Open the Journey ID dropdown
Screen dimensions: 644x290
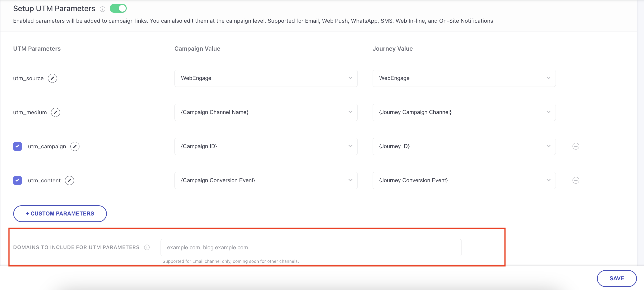click(548, 146)
